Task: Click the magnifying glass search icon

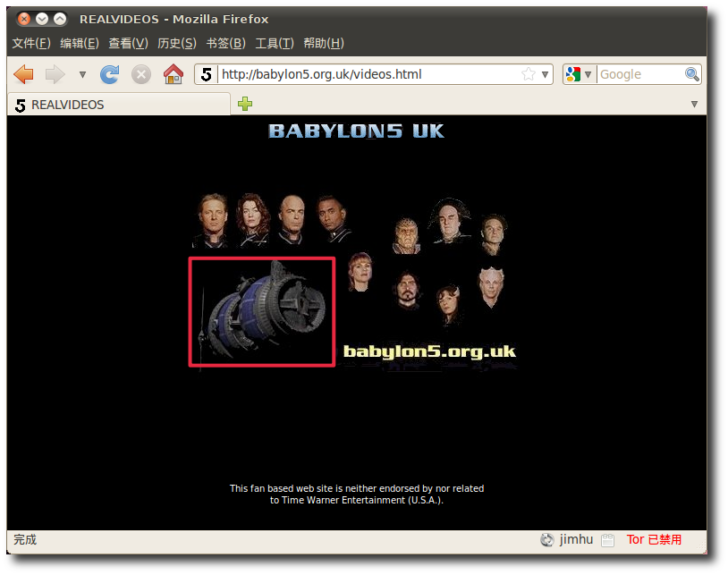Action: [692, 74]
